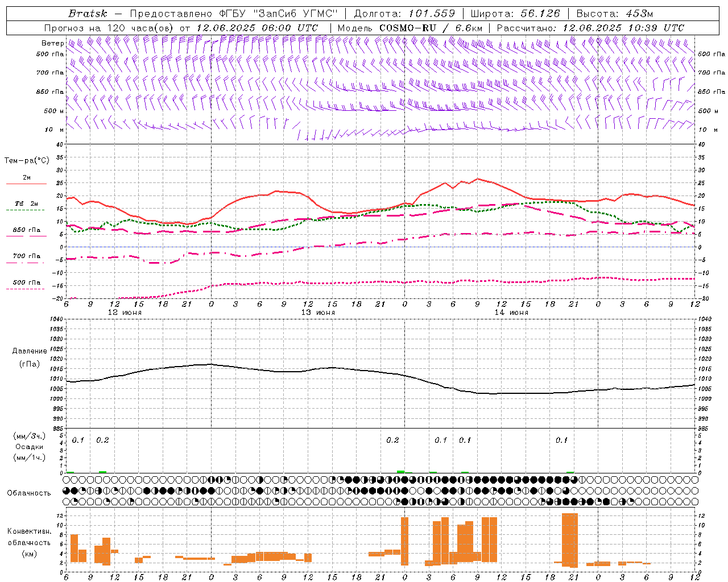Click the (мм/3ч.) precipitation unit label

(30, 436)
